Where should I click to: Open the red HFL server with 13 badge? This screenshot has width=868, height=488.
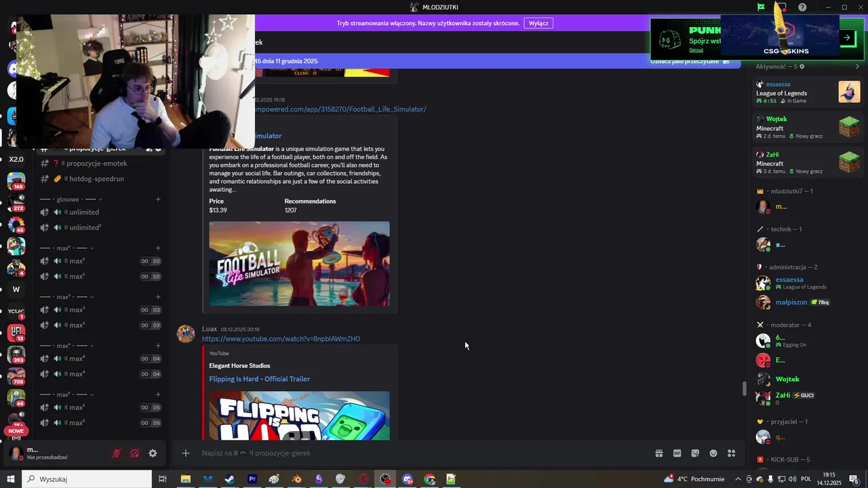click(x=16, y=333)
